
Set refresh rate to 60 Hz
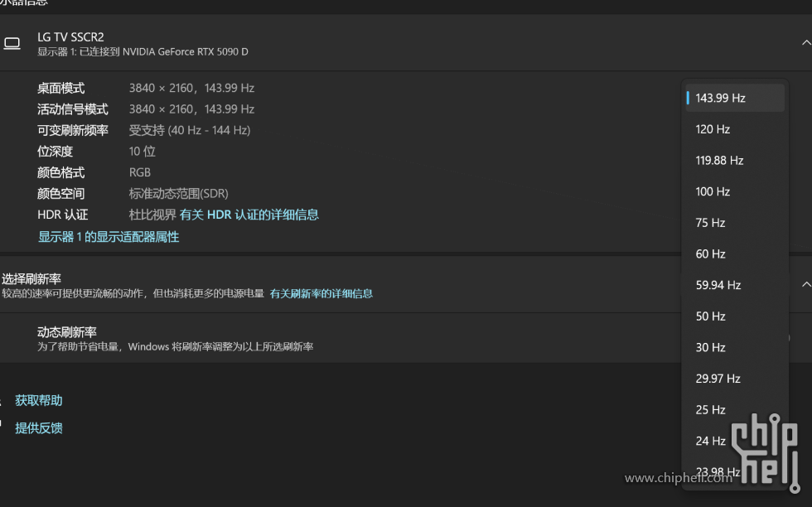point(710,254)
